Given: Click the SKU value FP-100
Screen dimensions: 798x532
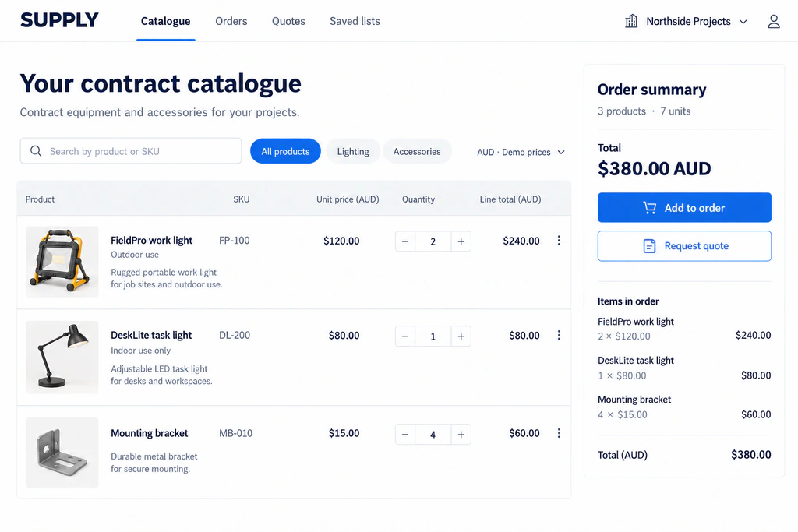Looking at the screenshot, I should pyautogui.click(x=234, y=241).
